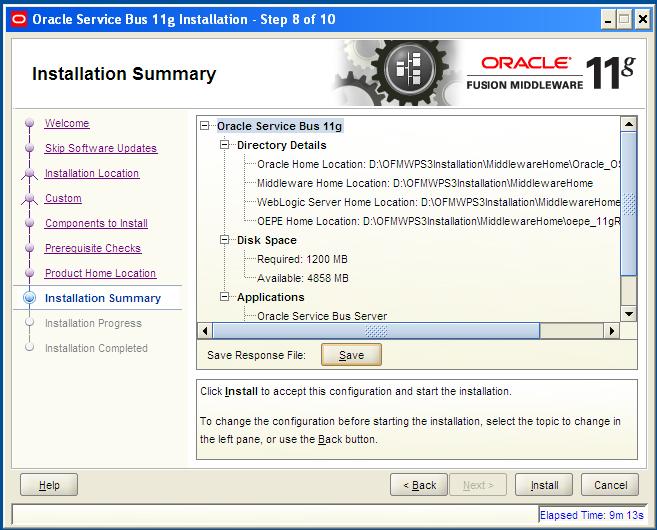The image size is (657, 530).
Task: Select the WebLogic Server Home Location row
Action: 438,202
